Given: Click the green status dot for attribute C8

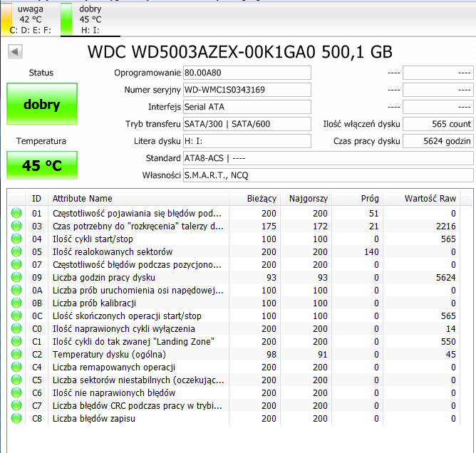Looking at the screenshot, I should pyautogui.click(x=16, y=418).
